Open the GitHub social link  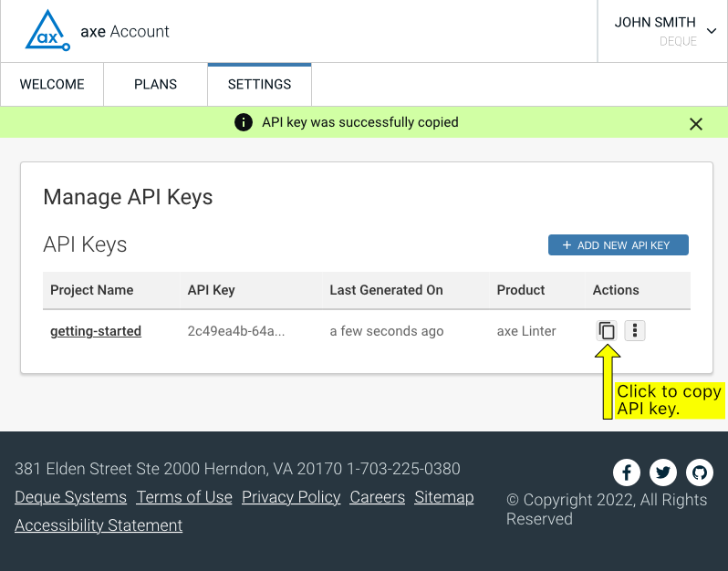700,472
